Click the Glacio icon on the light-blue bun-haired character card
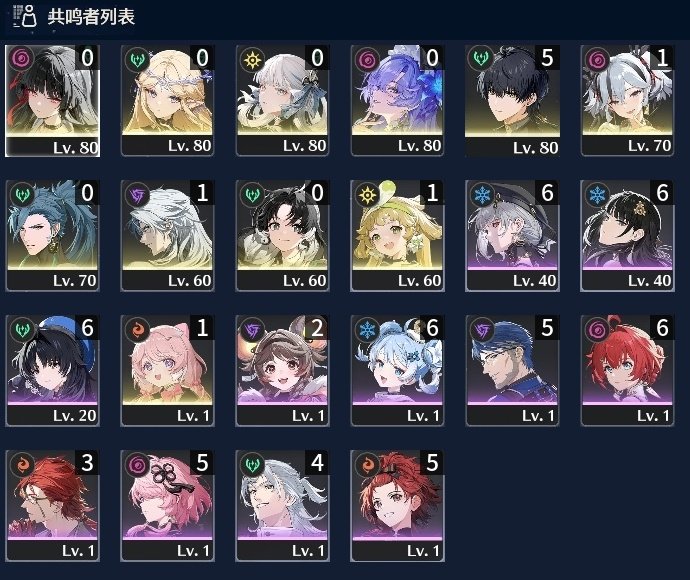 [x=367, y=330]
